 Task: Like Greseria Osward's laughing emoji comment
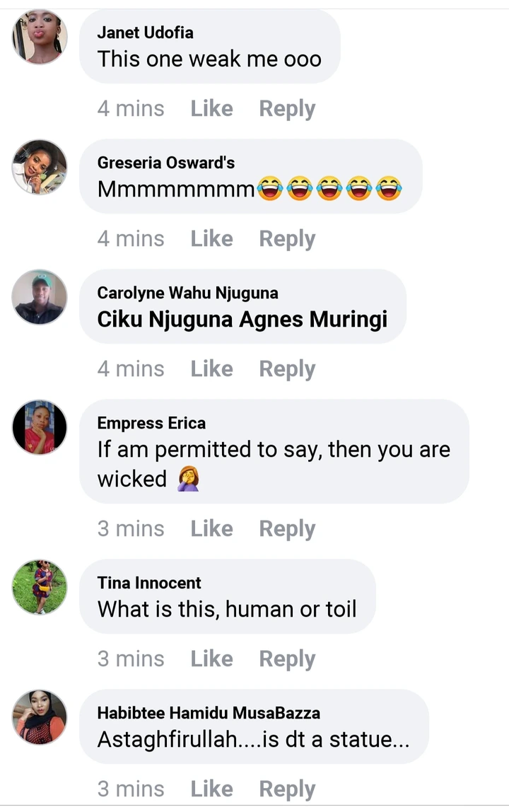pos(211,239)
